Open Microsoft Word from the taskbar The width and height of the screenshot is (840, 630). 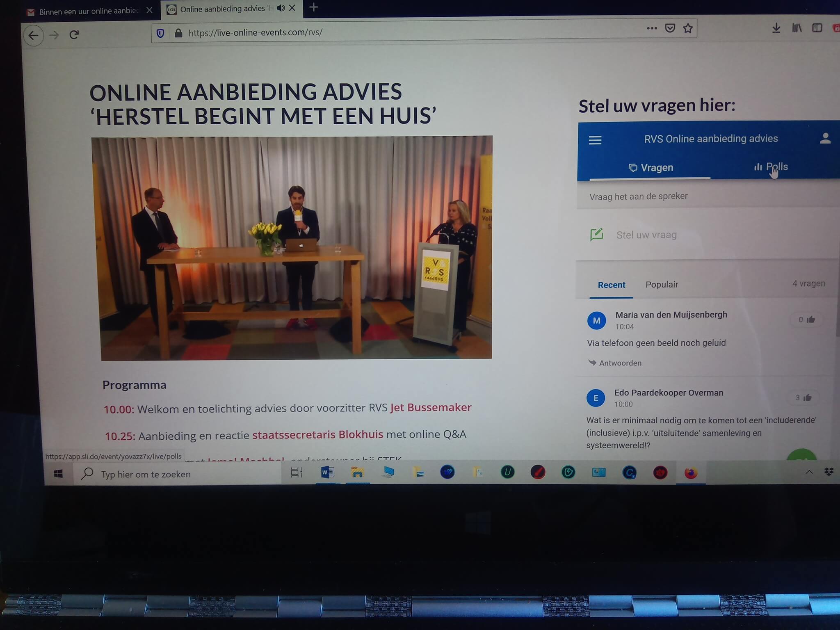point(327,473)
